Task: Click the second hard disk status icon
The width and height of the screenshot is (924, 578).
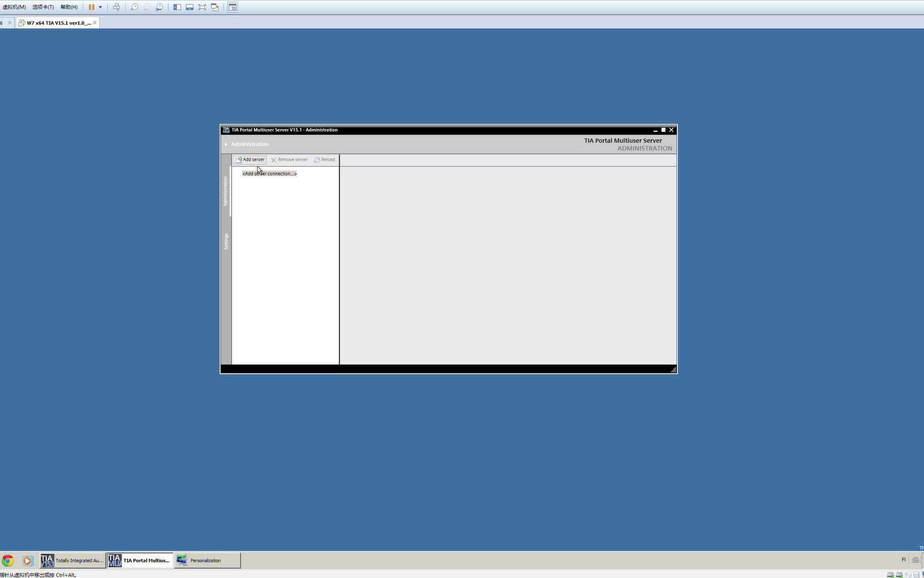Action: tap(899, 575)
